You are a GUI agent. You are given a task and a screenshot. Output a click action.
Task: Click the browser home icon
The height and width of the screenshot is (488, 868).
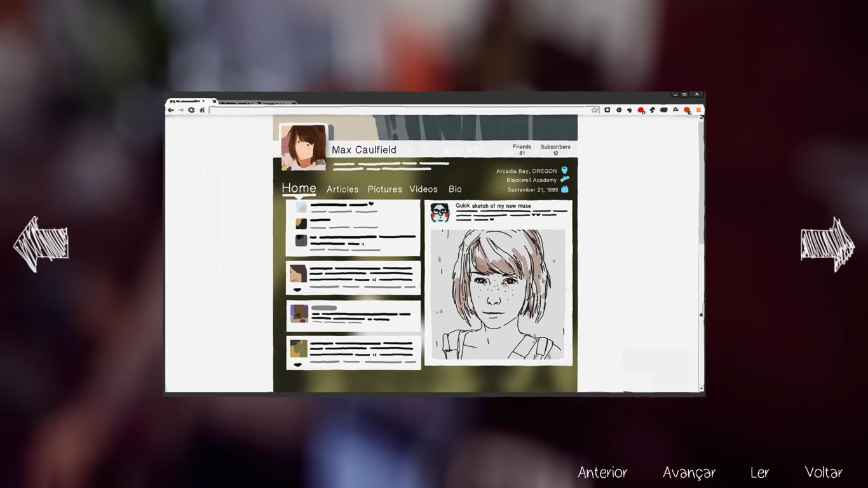pos(202,110)
